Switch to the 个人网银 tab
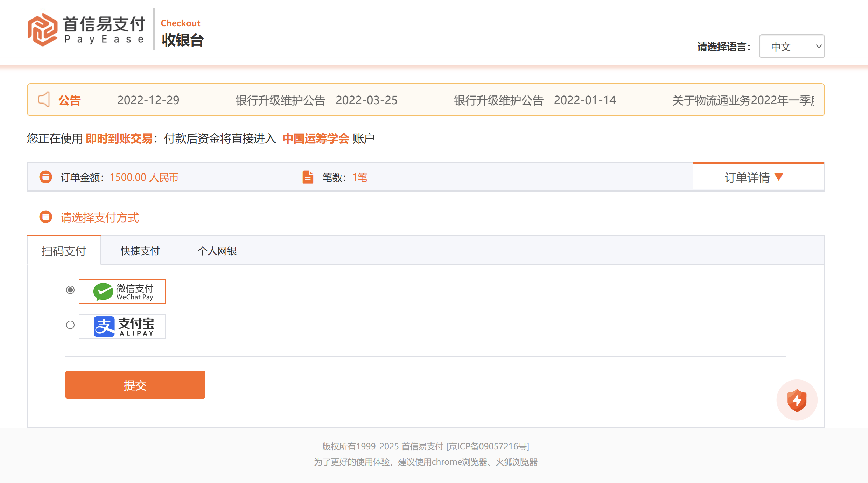Screen dimensions: 868x483 [x=217, y=251]
